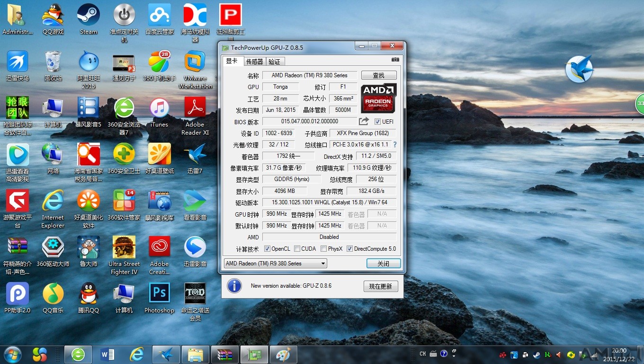Toggle the OpenCL checkbox
Viewport: 644px width, 364px height.
[267, 249]
